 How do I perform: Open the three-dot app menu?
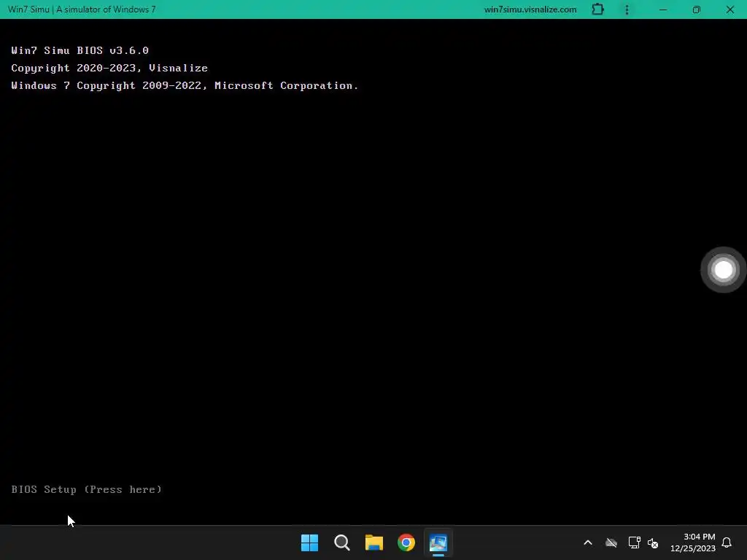coord(627,9)
